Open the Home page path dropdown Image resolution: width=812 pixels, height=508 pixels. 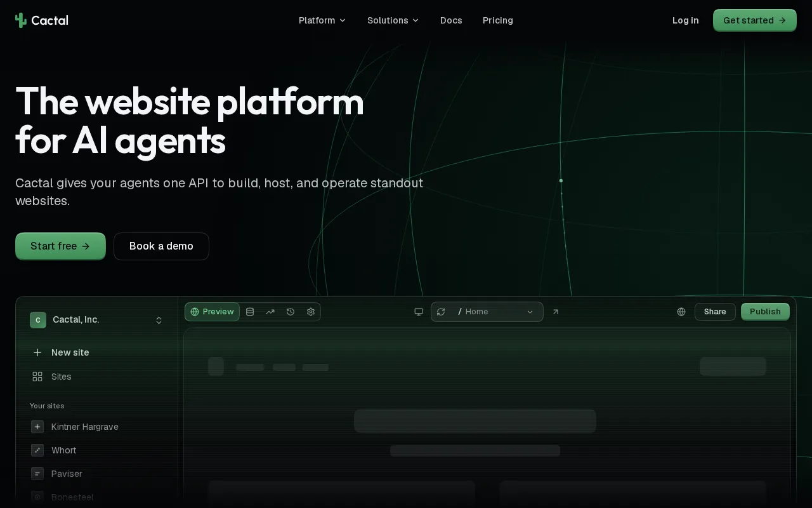(x=496, y=312)
